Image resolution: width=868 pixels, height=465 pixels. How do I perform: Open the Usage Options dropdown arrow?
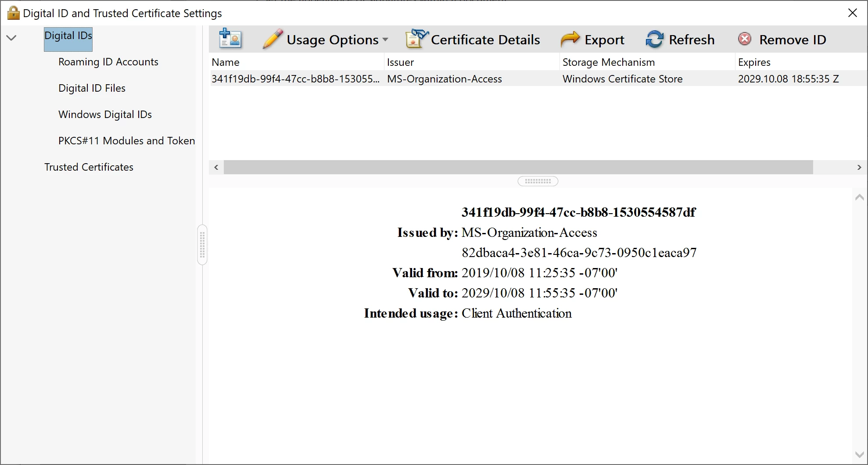385,39
